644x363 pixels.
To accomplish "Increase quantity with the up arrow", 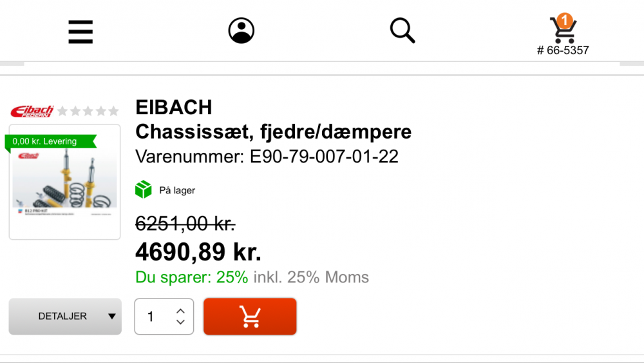I will pyautogui.click(x=180, y=311).
